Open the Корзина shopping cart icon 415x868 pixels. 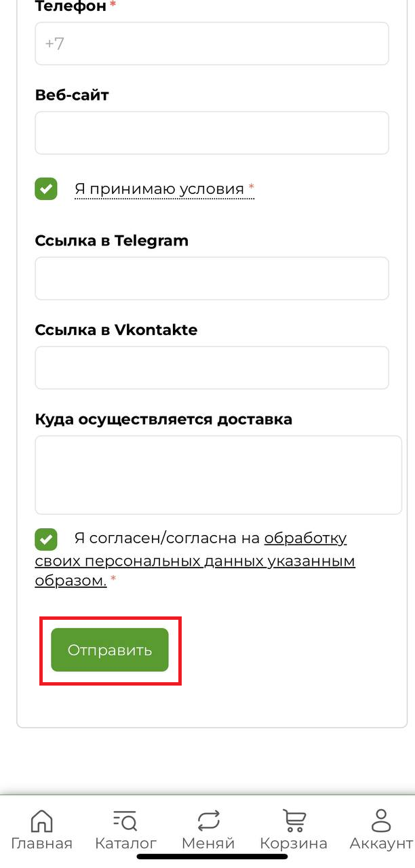(x=294, y=821)
